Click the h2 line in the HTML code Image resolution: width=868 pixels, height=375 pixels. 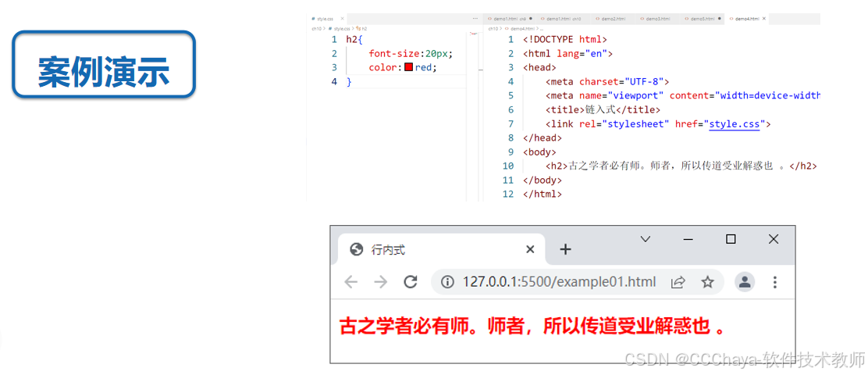point(681,166)
